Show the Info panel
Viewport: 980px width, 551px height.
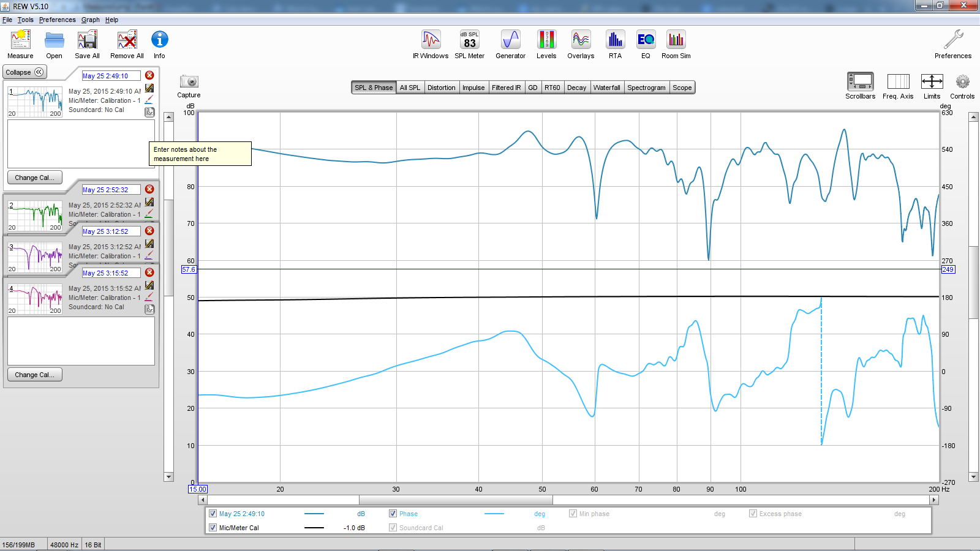tap(159, 45)
